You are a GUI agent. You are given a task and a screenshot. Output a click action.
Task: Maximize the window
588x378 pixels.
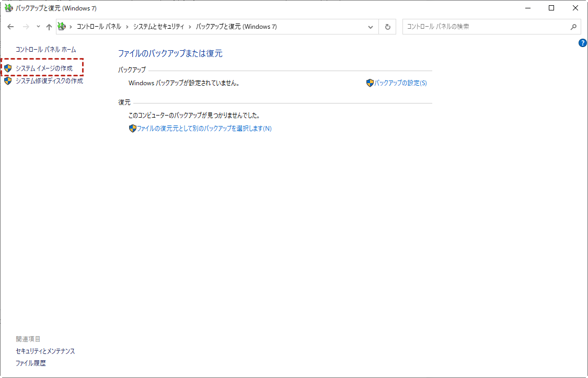pyautogui.click(x=551, y=8)
